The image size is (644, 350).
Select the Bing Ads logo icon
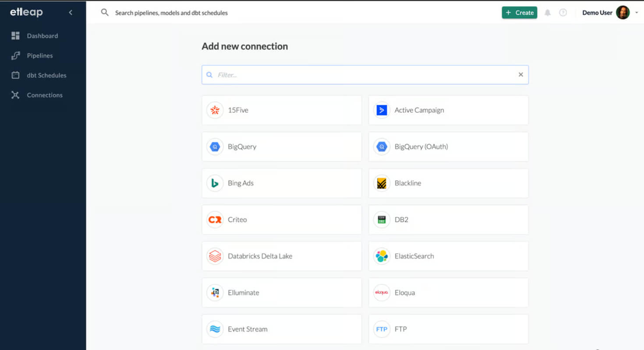coord(215,183)
